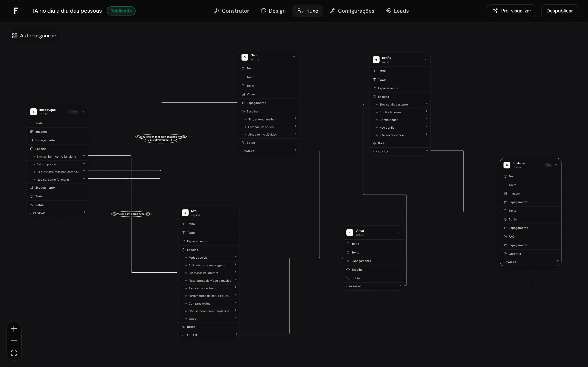Click 'Sim, confio bastante' option

400,105
